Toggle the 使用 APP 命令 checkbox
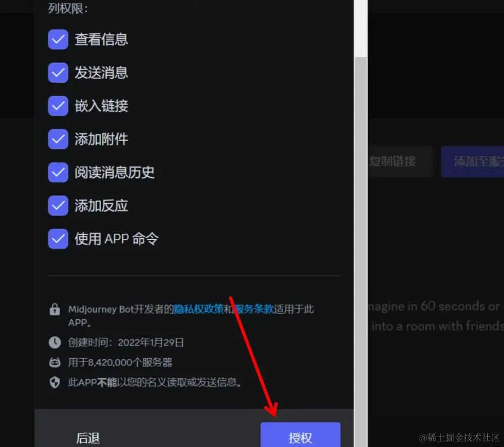This screenshot has height=447, width=504. point(58,239)
